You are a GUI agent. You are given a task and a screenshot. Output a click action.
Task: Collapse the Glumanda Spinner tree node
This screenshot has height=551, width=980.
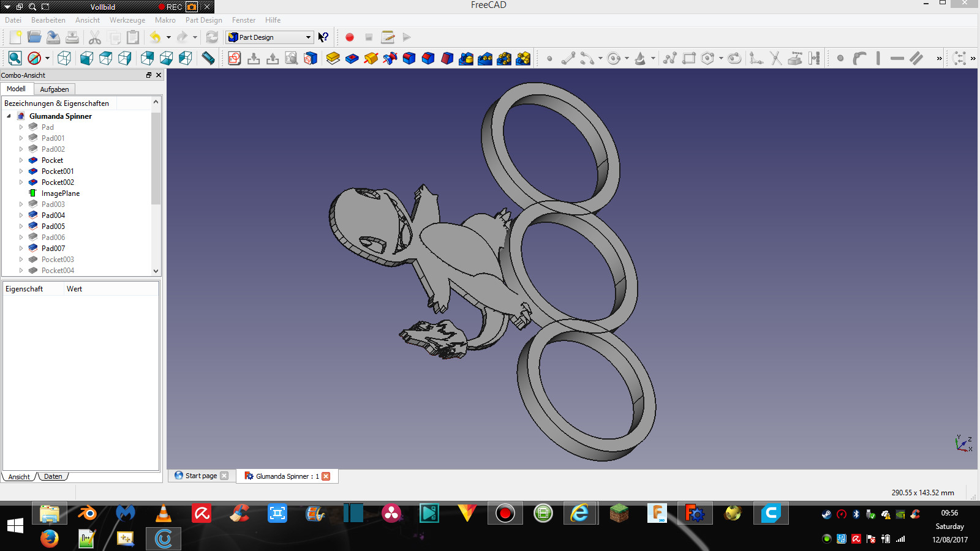(x=9, y=116)
